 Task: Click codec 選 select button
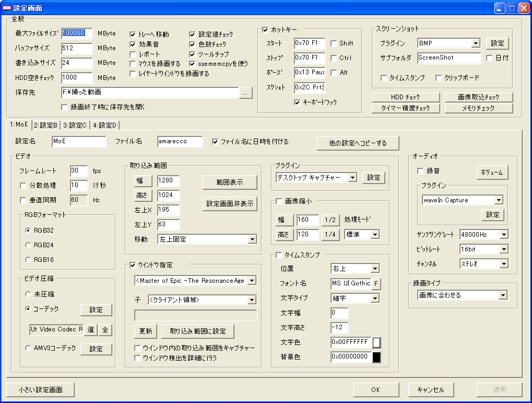pyautogui.click(x=91, y=330)
